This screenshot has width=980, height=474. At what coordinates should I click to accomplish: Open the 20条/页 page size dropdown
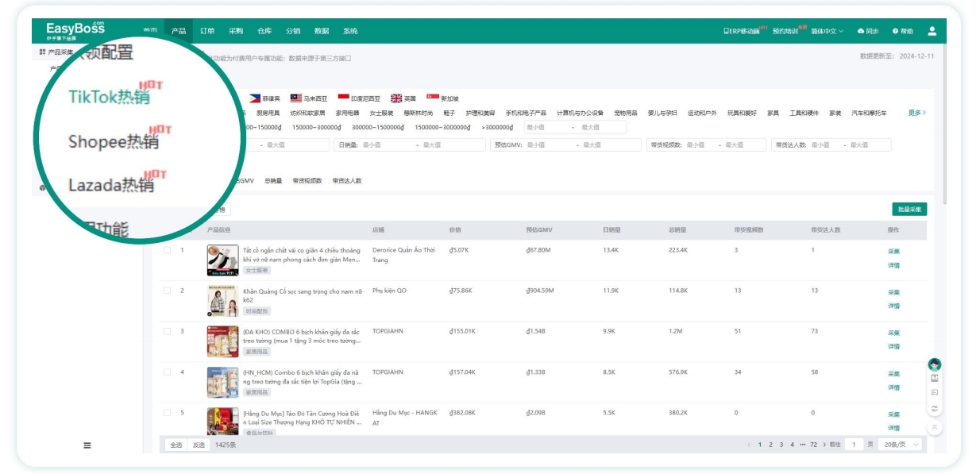point(901,445)
